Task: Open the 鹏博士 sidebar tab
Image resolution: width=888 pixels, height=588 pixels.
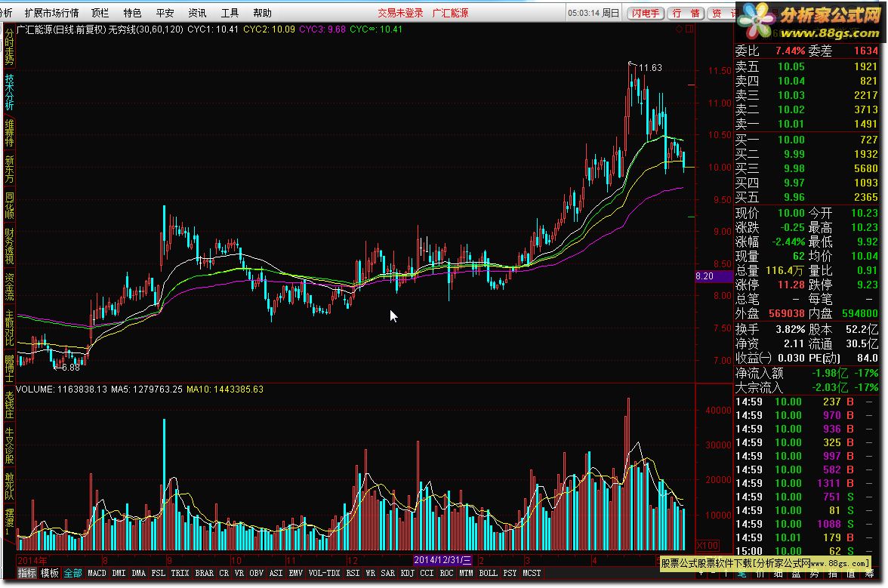Action: (x=9, y=368)
